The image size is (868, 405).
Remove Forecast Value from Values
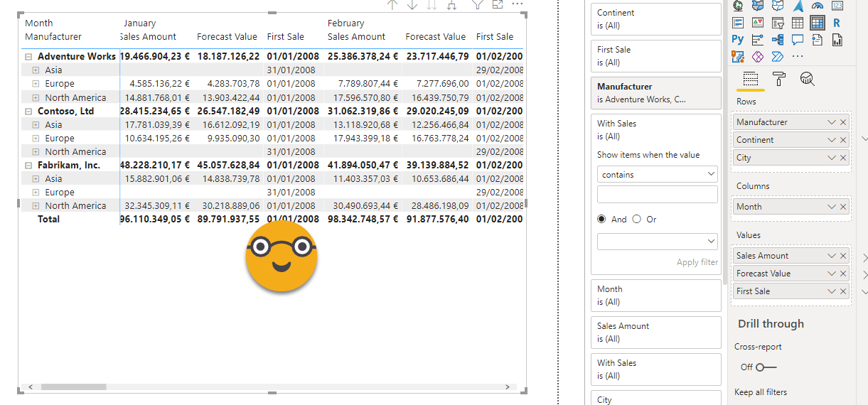(x=843, y=274)
